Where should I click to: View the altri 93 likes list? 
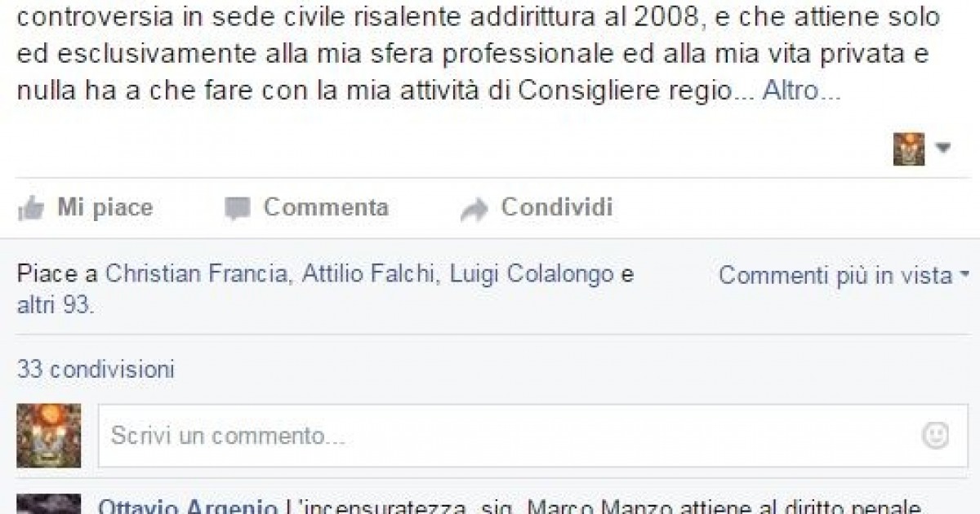[x=54, y=306]
